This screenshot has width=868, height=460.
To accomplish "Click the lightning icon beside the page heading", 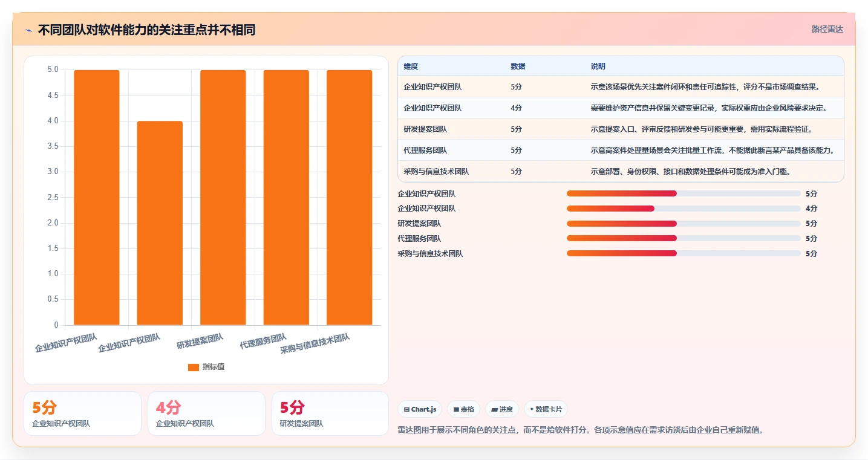I will tap(29, 30).
